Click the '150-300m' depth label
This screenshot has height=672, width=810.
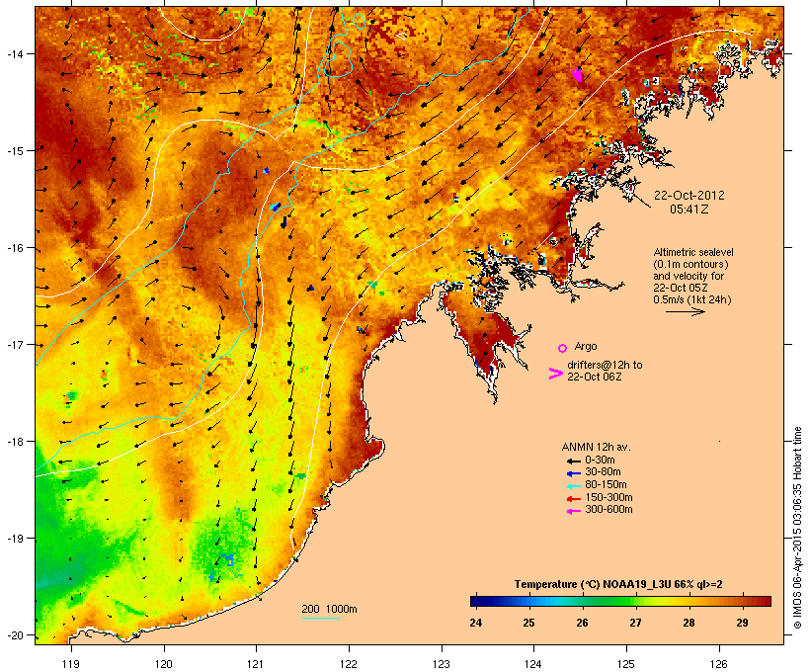click(608, 497)
